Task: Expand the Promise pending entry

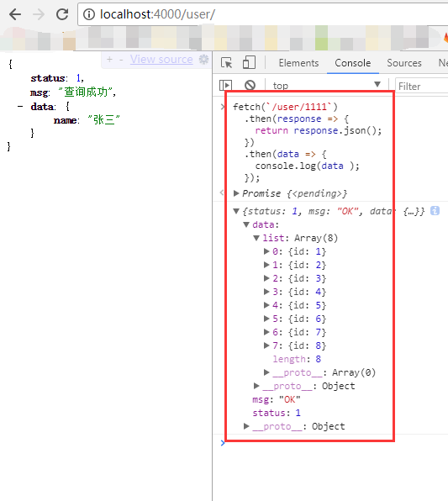Action: tap(236, 193)
